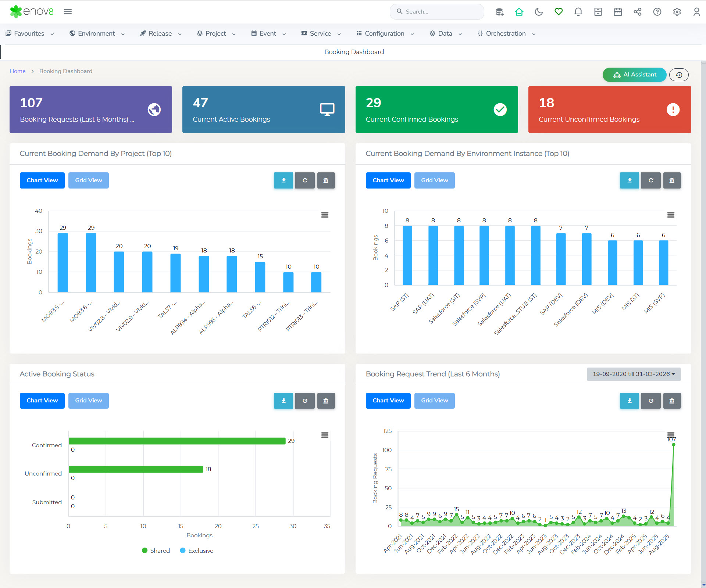This screenshot has width=706, height=588.
Task: Toggle Shared series in Active Booking legend
Action: (156, 551)
